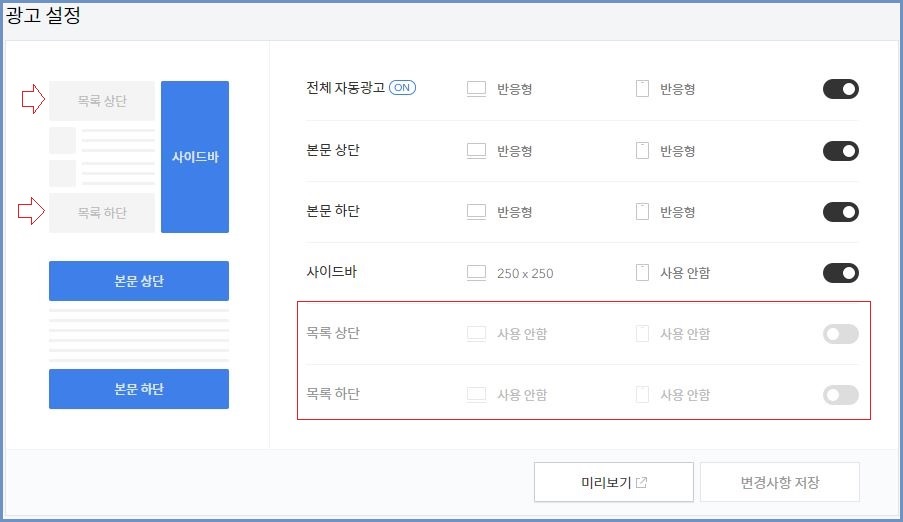Viewport: 903px width, 522px height.
Task: Click mobile phone icon in 본문 상단 row
Action: click(642, 151)
